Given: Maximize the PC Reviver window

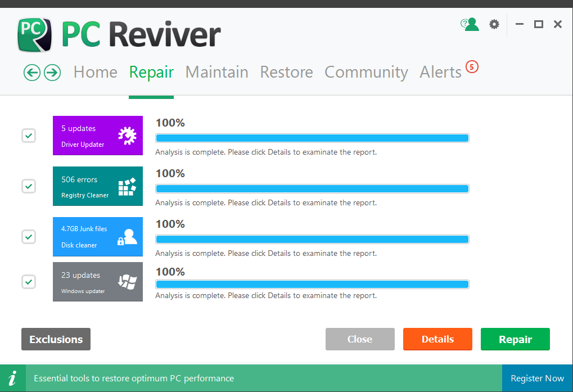Looking at the screenshot, I should click(x=538, y=24).
